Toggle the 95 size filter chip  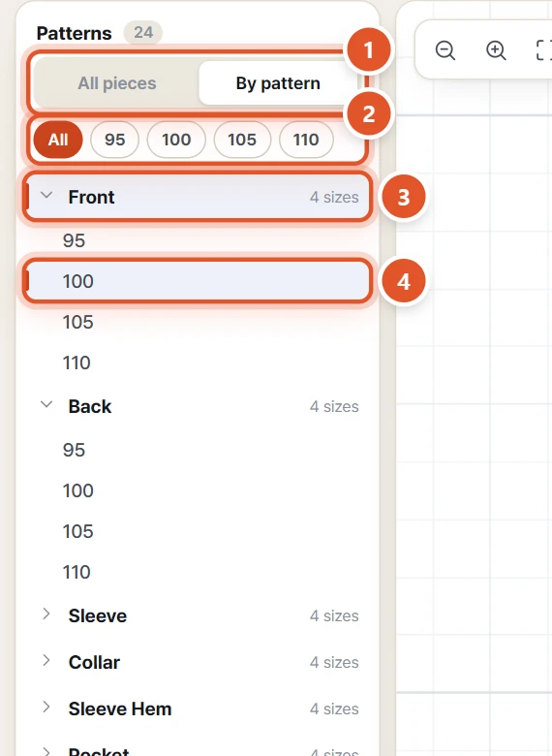point(114,140)
